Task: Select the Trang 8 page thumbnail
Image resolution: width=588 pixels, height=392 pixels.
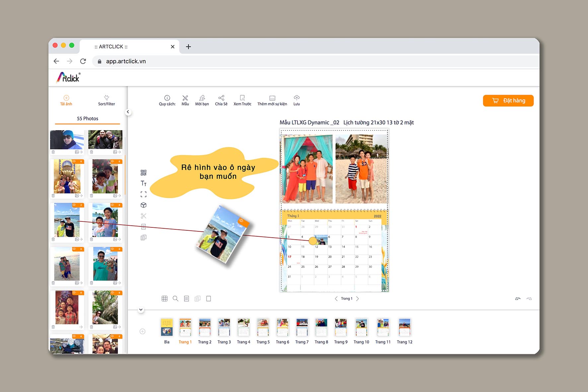Action: [321, 327]
